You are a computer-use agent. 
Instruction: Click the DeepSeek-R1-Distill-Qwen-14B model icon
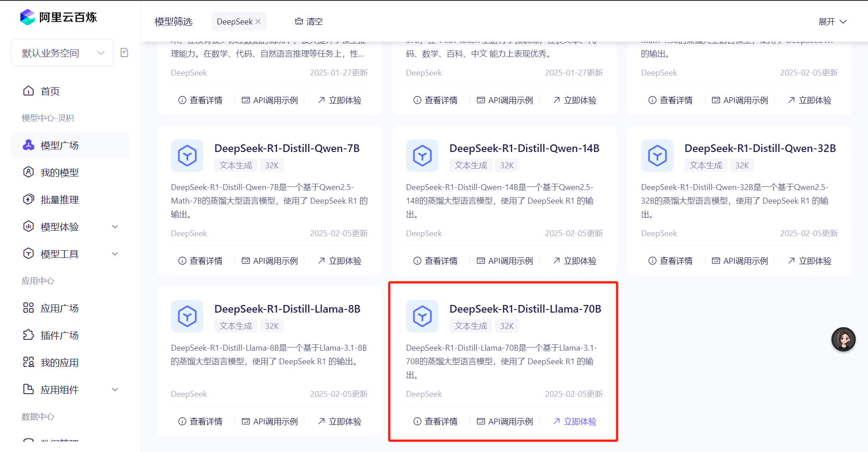click(422, 156)
